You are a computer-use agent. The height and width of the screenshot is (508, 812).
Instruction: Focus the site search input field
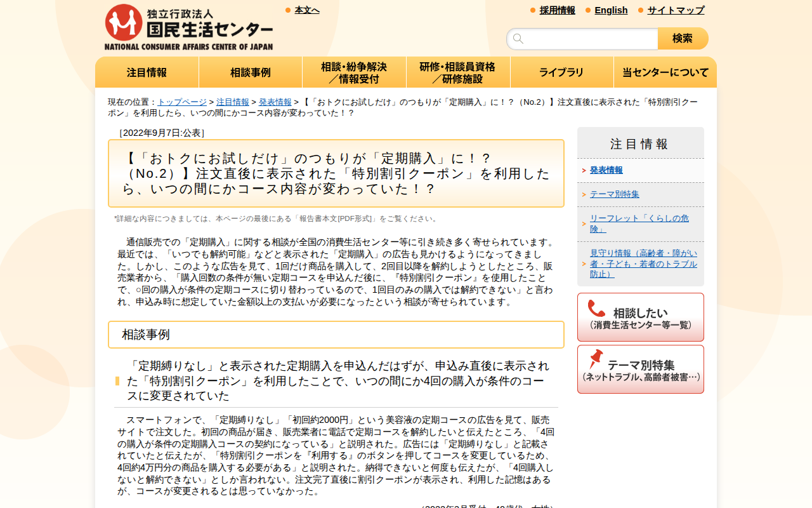[582, 39]
